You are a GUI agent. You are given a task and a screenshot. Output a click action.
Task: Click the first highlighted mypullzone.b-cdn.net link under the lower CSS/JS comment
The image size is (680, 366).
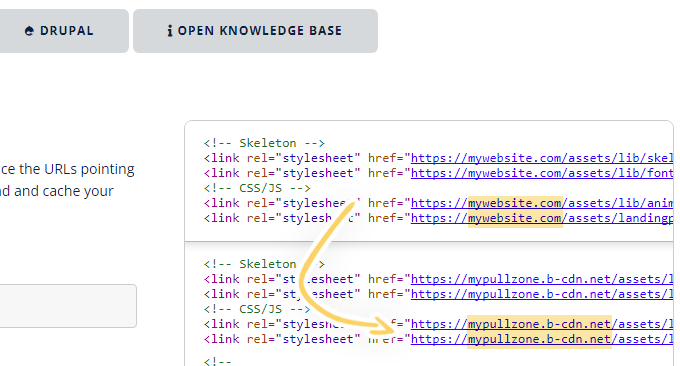542,324
